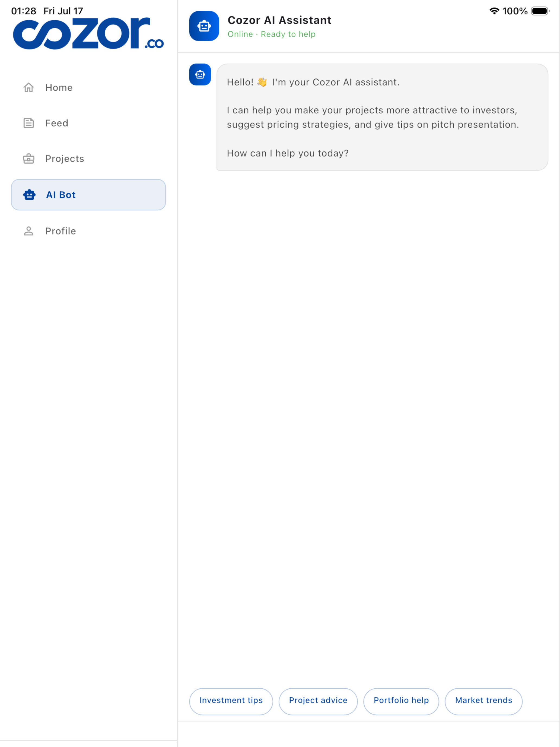560x747 pixels.
Task: Click the Home house icon
Action: [x=29, y=87]
